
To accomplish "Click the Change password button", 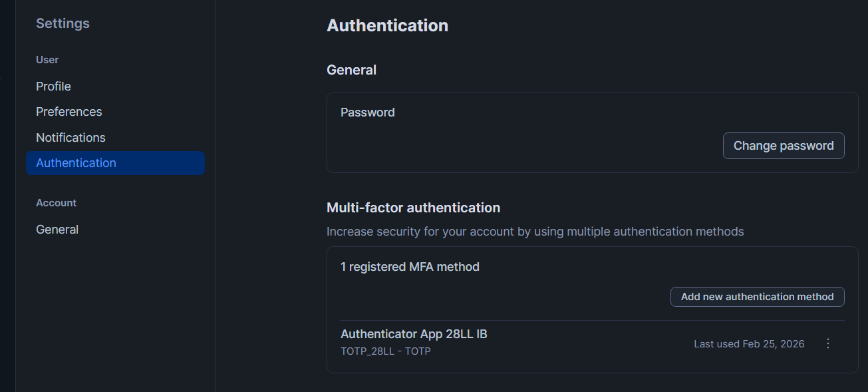I will tap(784, 146).
